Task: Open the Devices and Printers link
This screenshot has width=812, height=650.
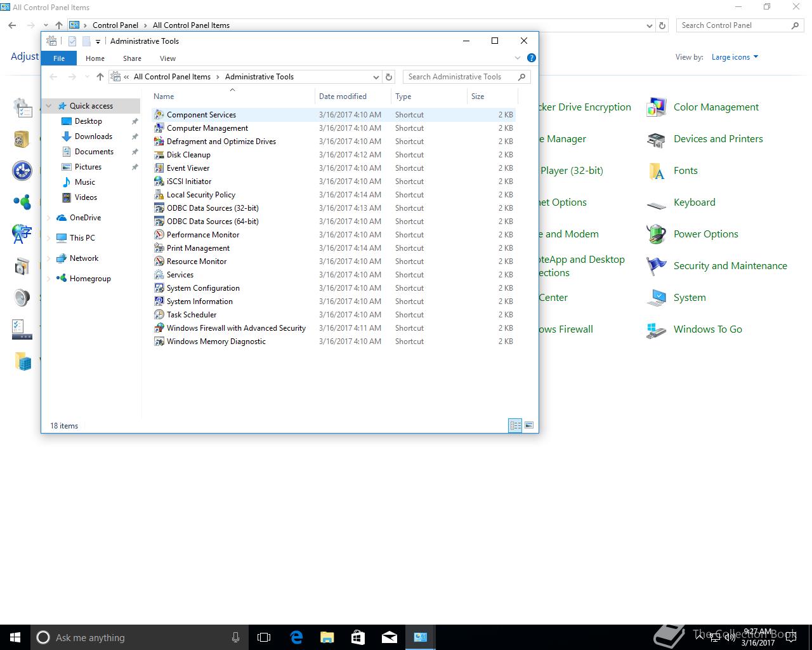Action: pos(717,139)
